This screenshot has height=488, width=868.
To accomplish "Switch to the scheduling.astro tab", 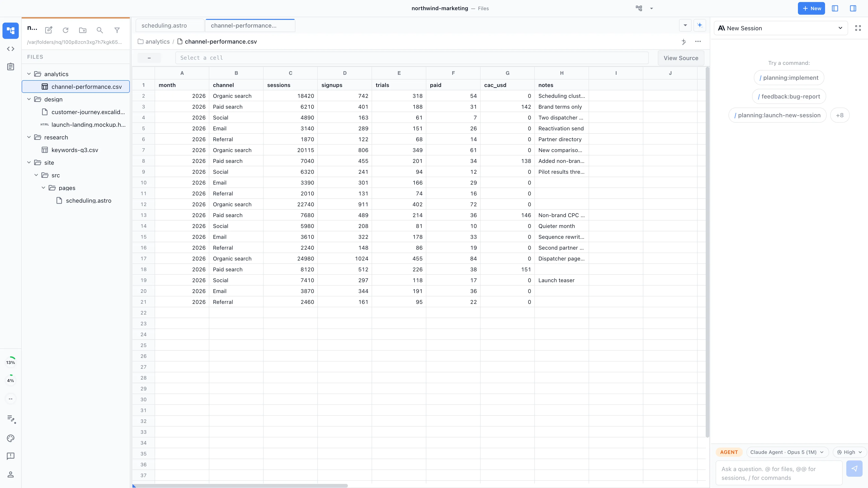I will [170, 25].
